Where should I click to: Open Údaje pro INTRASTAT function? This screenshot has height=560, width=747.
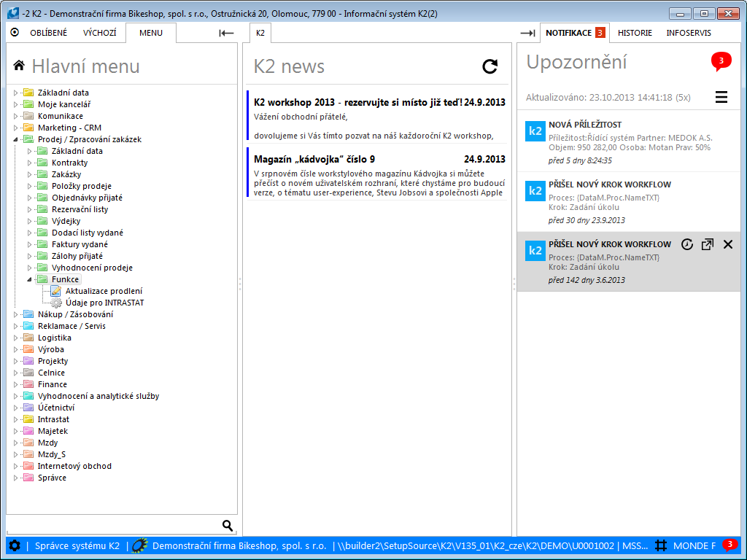click(x=105, y=303)
